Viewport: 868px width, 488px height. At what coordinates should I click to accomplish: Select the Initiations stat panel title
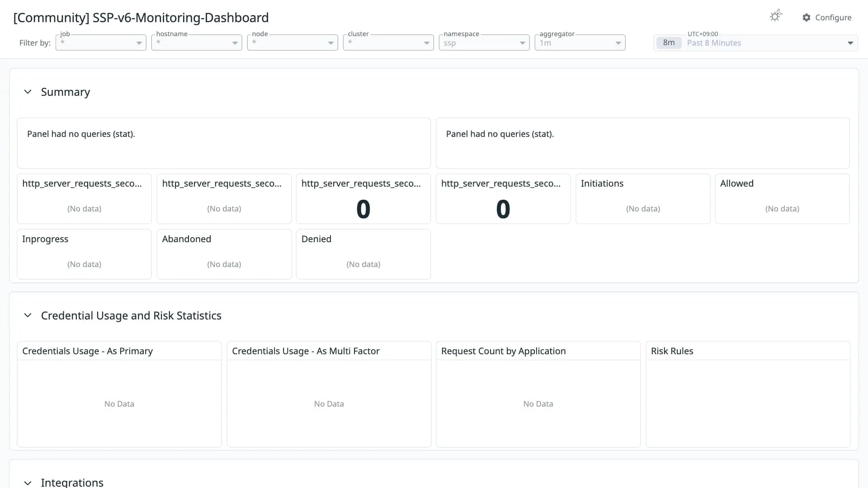tap(602, 183)
